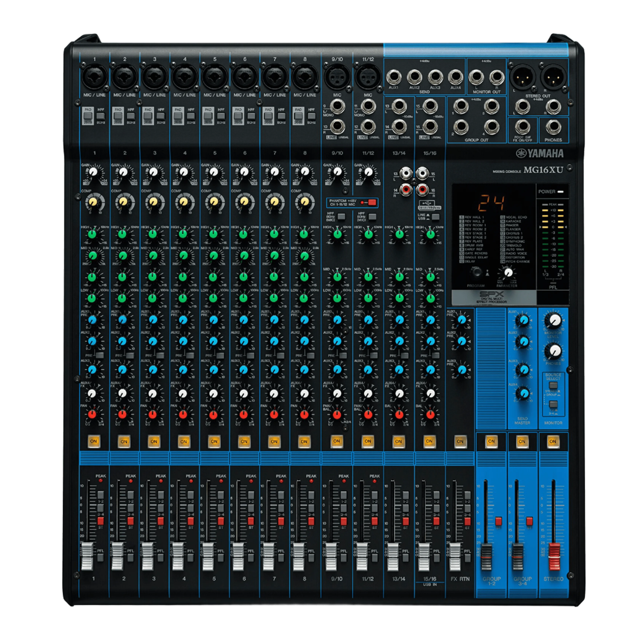Click the FX RTN AUX3 PRE knob
Image resolution: width=644 pixels, height=644 pixels.
pos(461,370)
